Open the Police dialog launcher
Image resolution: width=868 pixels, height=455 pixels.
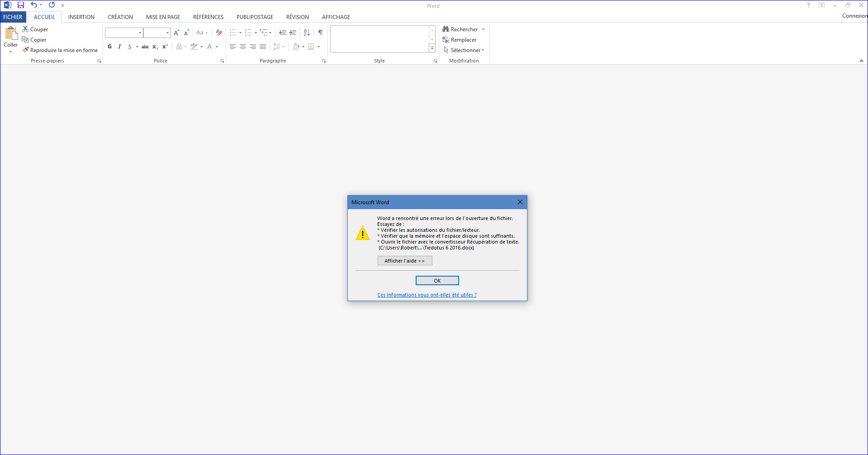pyautogui.click(x=222, y=61)
